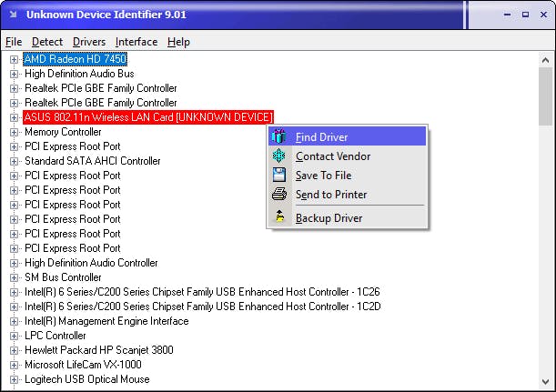This screenshot has width=556, height=392.
Task: Expand the AMD Radeon HD 7450 node
Action: click(14, 59)
